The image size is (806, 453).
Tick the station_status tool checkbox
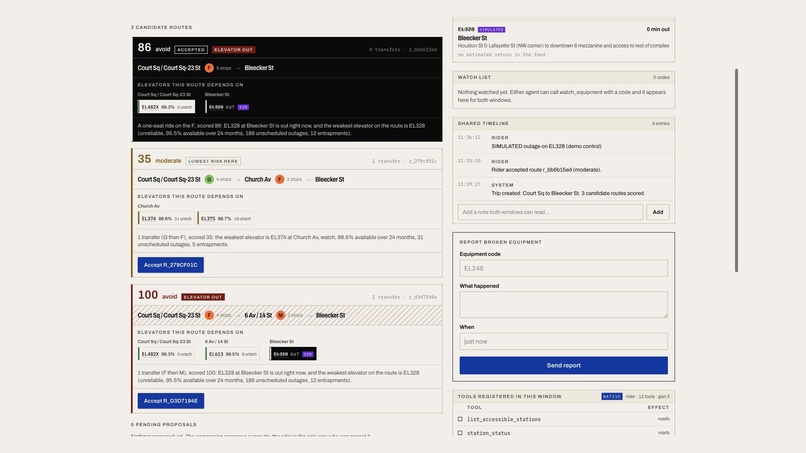click(460, 433)
